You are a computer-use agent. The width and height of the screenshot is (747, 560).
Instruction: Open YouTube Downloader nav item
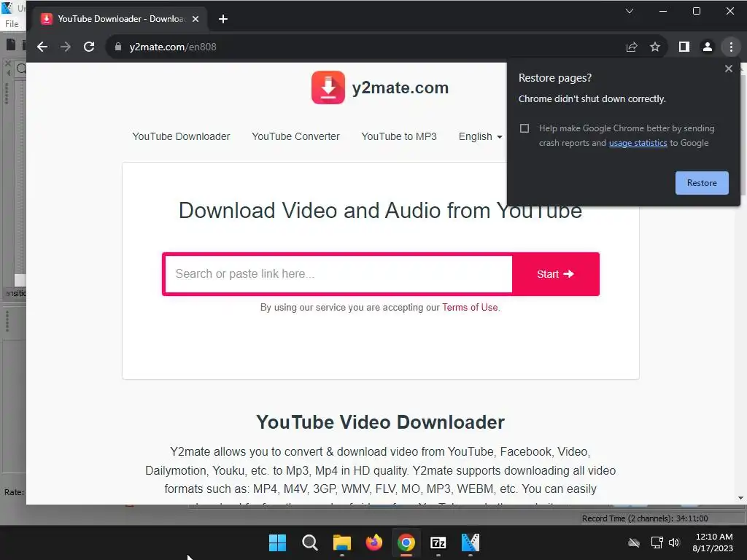point(181,136)
